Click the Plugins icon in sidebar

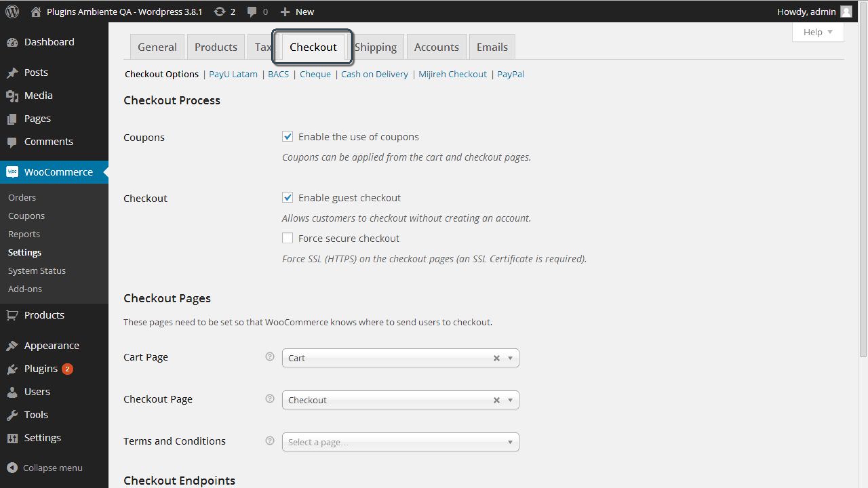[x=12, y=368]
